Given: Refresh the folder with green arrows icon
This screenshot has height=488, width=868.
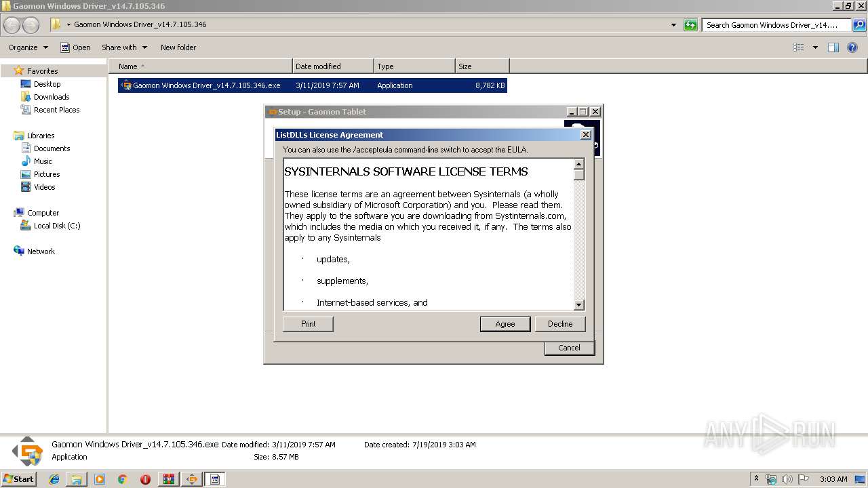Looking at the screenshot, I should pos(690,25).
